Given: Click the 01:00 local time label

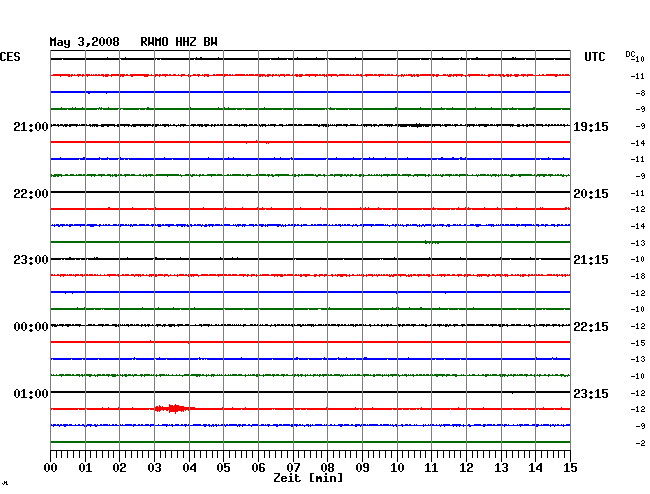Looking at the screenshot, I should pos(31,393).
